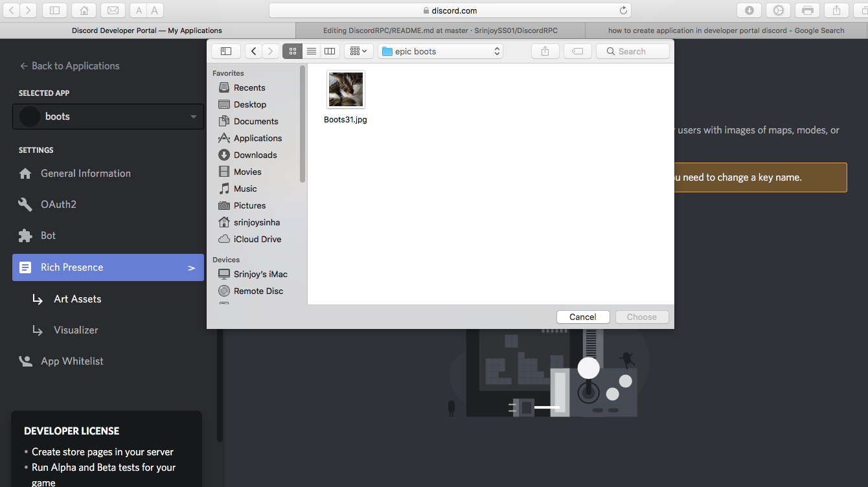Open iCloud Drive in sidebar
This screenshot has width=868, height=487.
257,239
